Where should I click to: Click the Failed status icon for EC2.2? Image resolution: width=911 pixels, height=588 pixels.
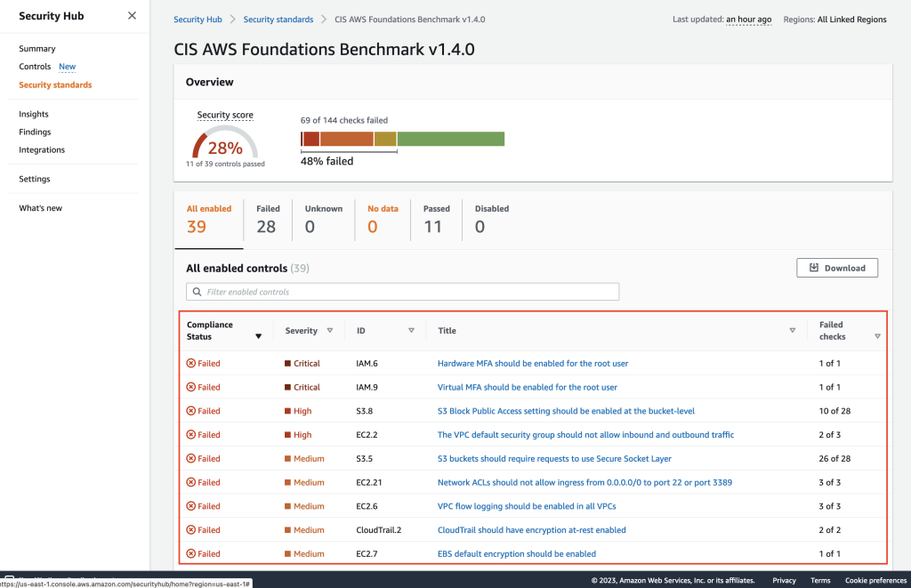tap(190, 435)
